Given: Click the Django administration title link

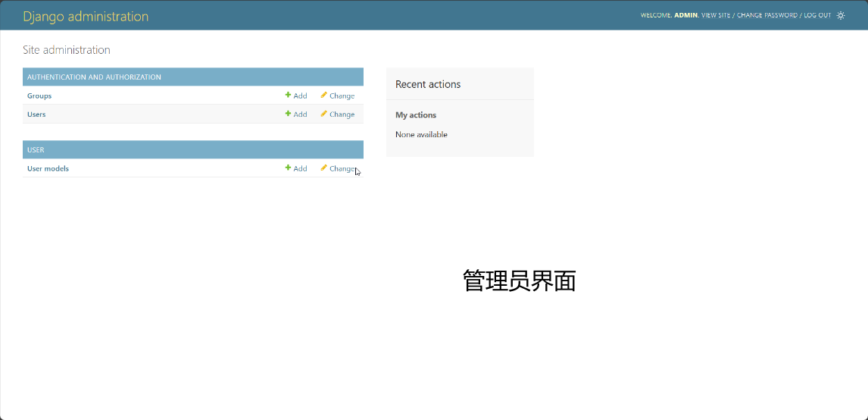Looking at the screenshot, I should click(86, 17).
